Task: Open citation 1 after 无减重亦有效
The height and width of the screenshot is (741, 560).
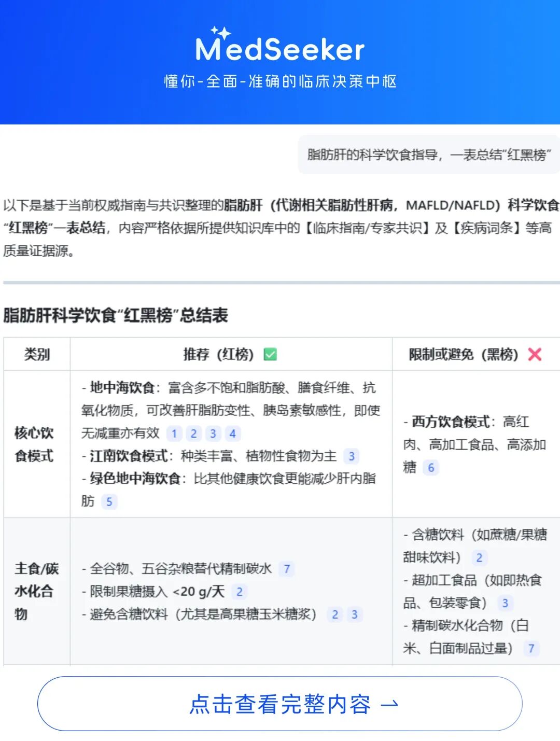Action: 174,434
